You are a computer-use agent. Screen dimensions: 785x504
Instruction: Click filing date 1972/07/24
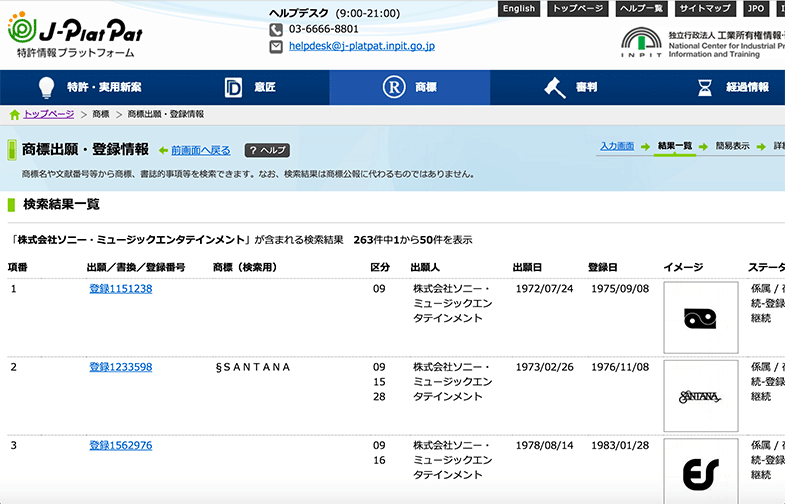coord(544,289)
